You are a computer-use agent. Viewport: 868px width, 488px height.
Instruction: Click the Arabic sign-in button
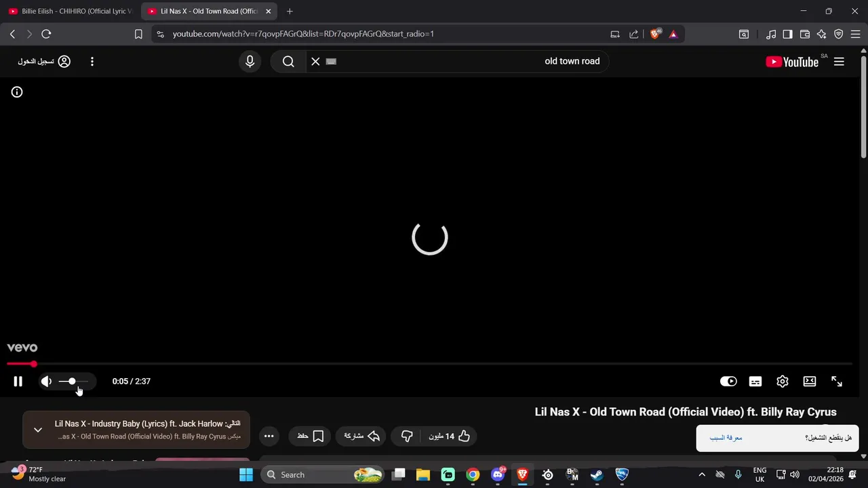(x=44, y=62)
